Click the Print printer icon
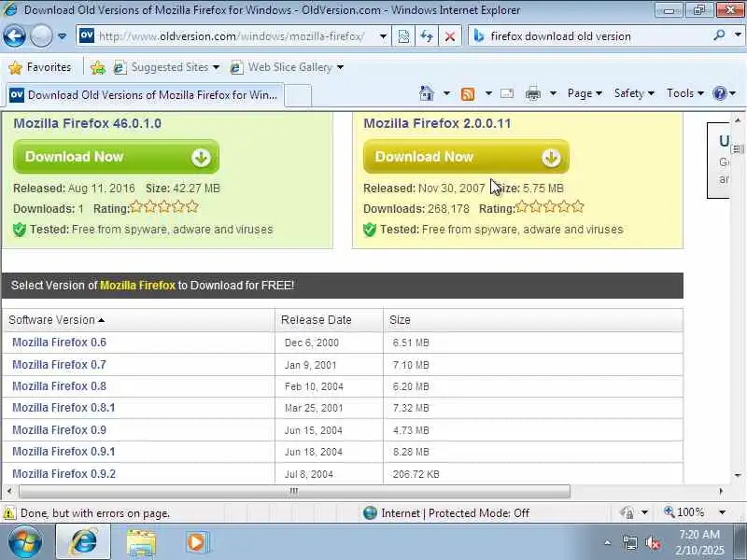The height and width of the screenshot is (560, 747). 532,94
